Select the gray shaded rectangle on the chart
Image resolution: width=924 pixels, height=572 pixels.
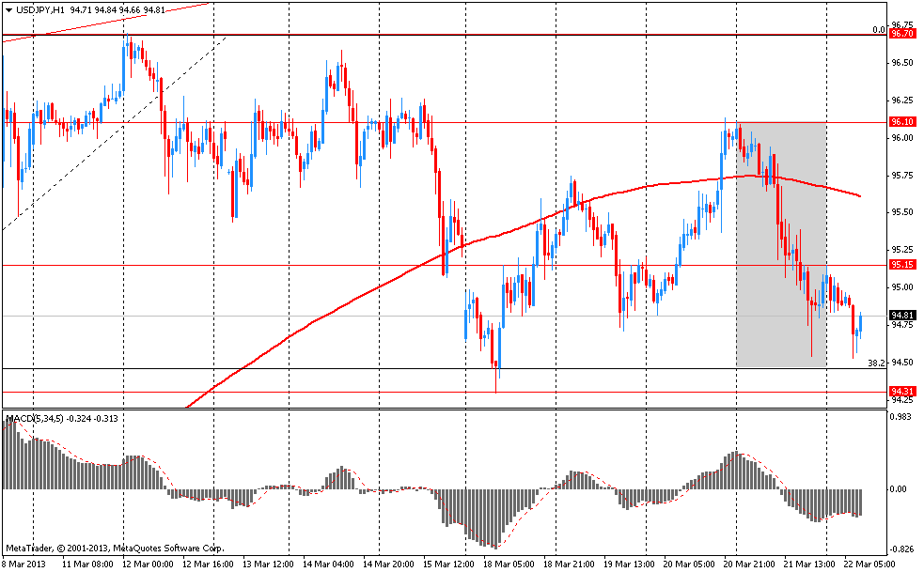pyautogui.click(x=781, y=244)
